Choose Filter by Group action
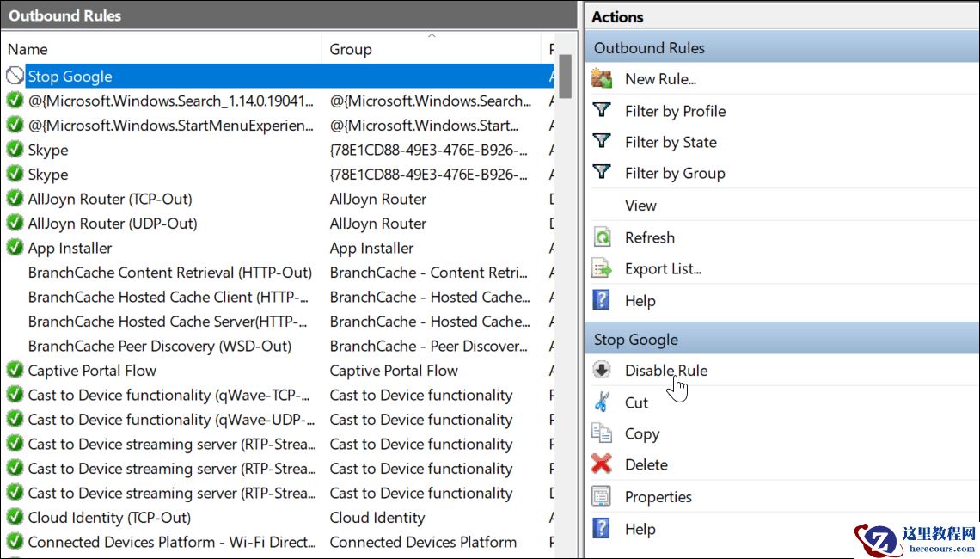This screenshot has height=559, width=980. point(674,174)
